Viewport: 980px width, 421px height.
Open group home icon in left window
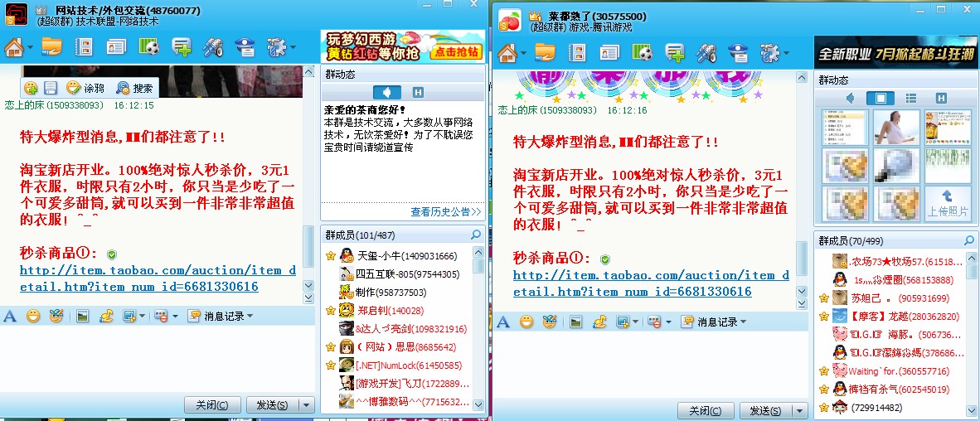13,47
